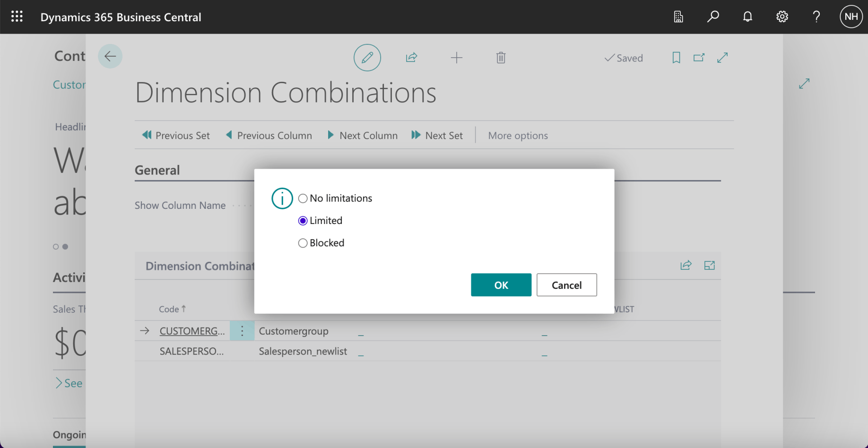
Task: Choose the Blocked radio option
Action: [303, 243]
